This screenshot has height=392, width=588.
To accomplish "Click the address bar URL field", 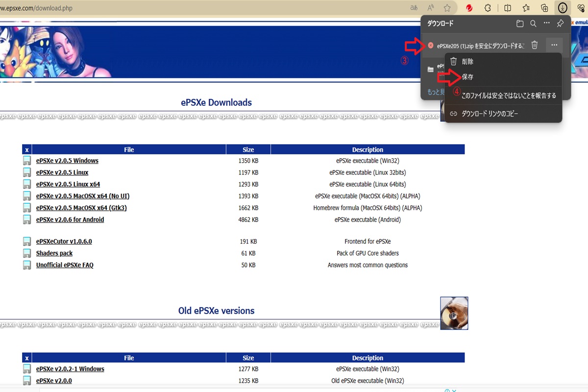I will coord(196,8).
